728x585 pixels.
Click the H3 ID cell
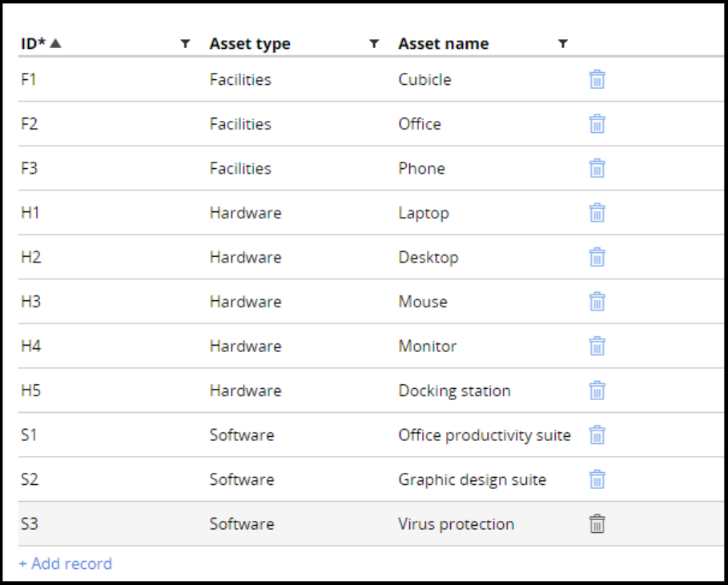tap(30, 302)
